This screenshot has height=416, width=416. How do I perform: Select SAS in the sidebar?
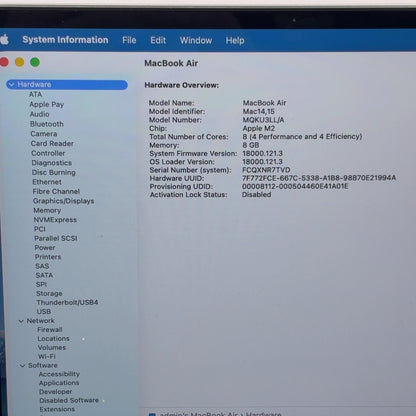[42, 266]
